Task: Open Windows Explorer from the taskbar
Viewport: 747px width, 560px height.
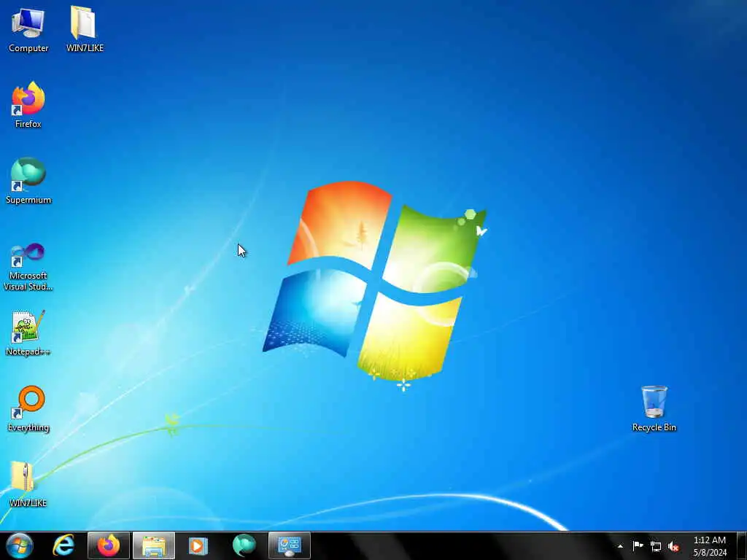Action: click(154, 545)
